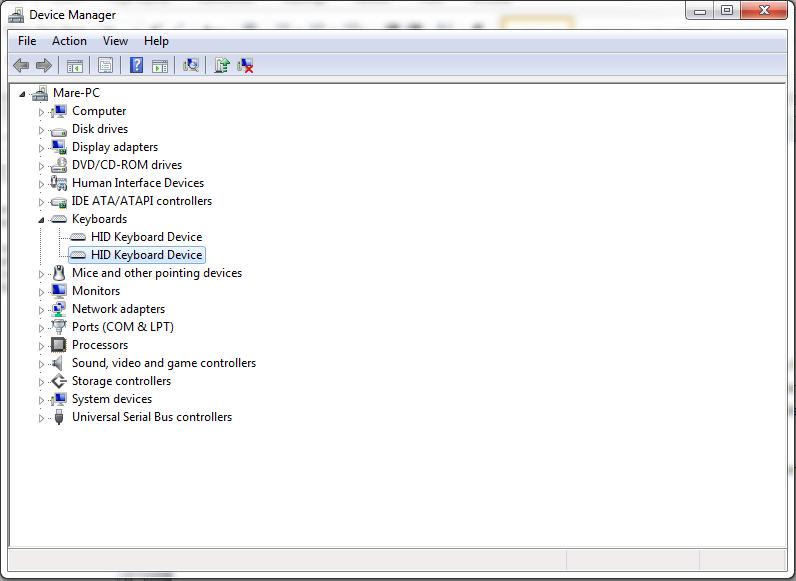Expand the Network adapters node
The image size is (796, 581).
[x=42, y=309]
